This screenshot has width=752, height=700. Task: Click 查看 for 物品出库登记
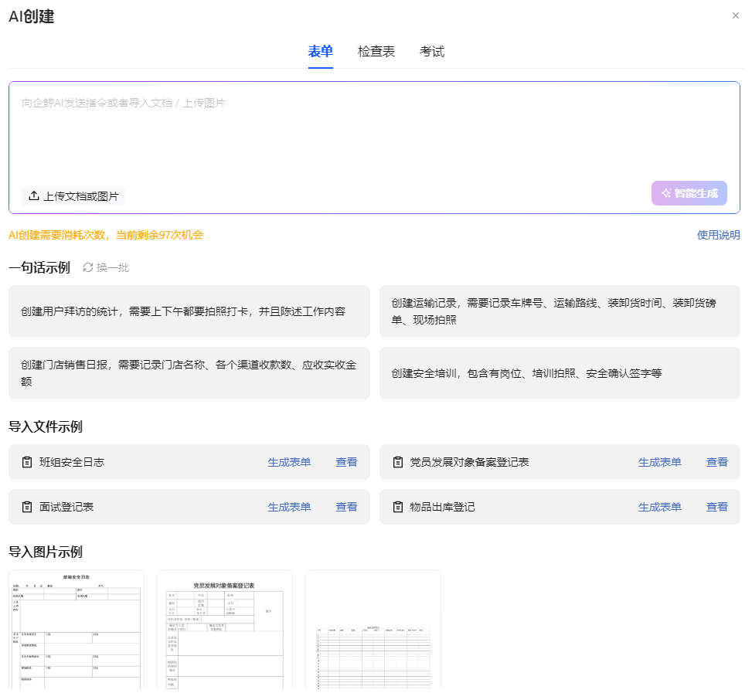tap(717, 507)
